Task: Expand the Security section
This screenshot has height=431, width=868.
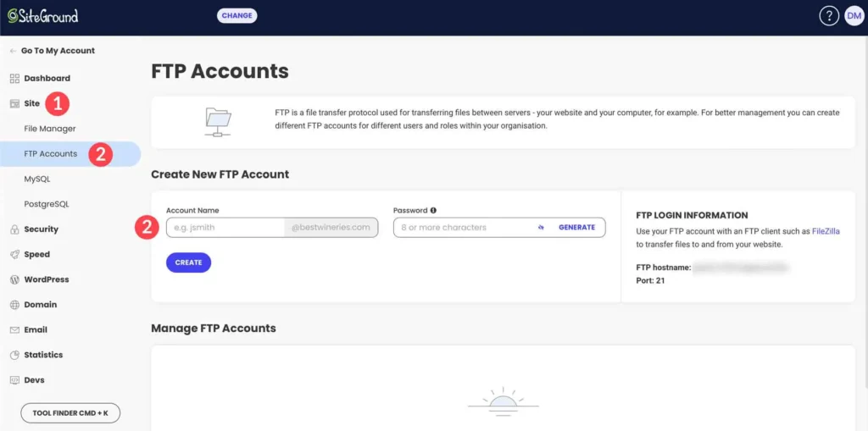Action: [x=41, y=229]
